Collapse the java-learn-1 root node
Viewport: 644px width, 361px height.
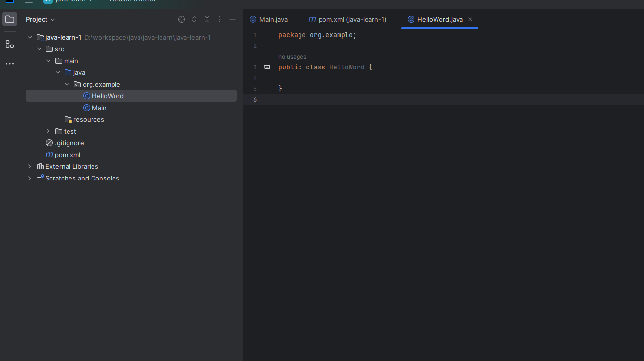tap(30, 37)
